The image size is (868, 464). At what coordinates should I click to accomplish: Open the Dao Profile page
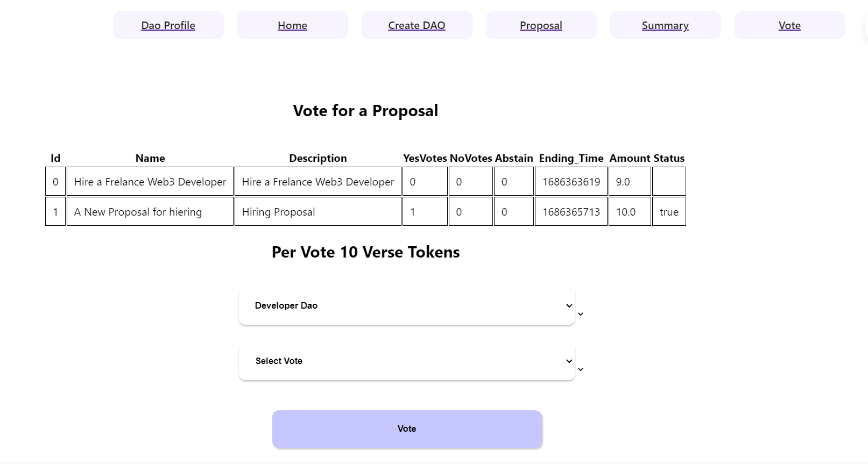(x=168, y=25)
